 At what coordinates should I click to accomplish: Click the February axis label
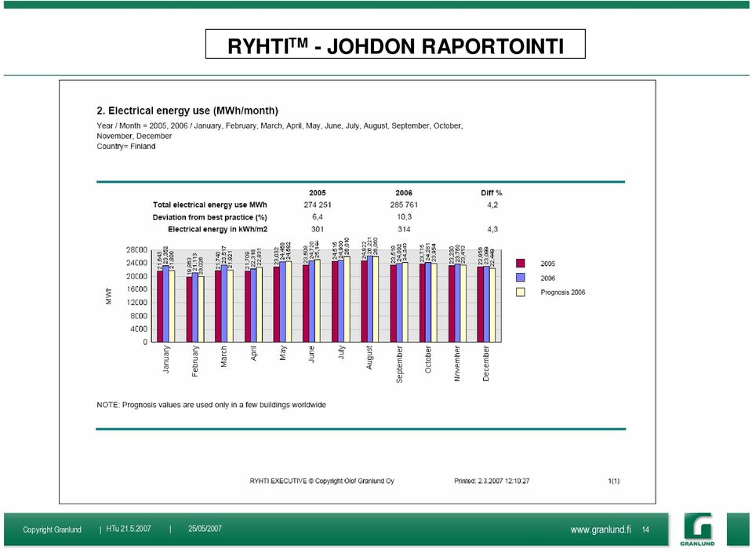tap(194, 361)
